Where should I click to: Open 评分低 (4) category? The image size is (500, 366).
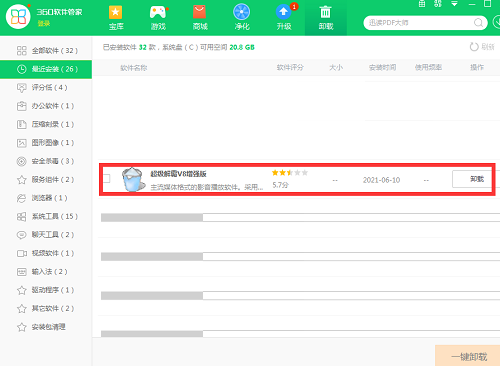46,88
